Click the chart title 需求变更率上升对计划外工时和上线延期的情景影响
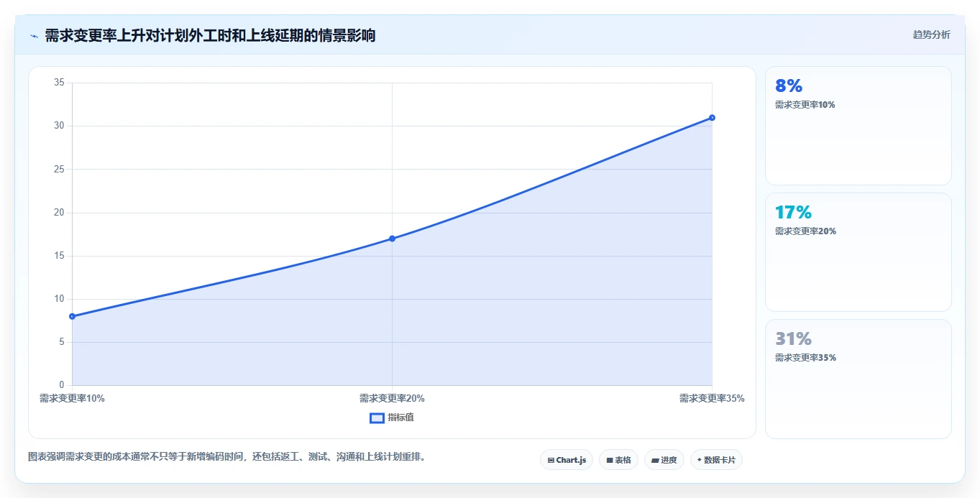Image resolution: width=980 pixels, height=498 pixels. [x=210, y=35]
